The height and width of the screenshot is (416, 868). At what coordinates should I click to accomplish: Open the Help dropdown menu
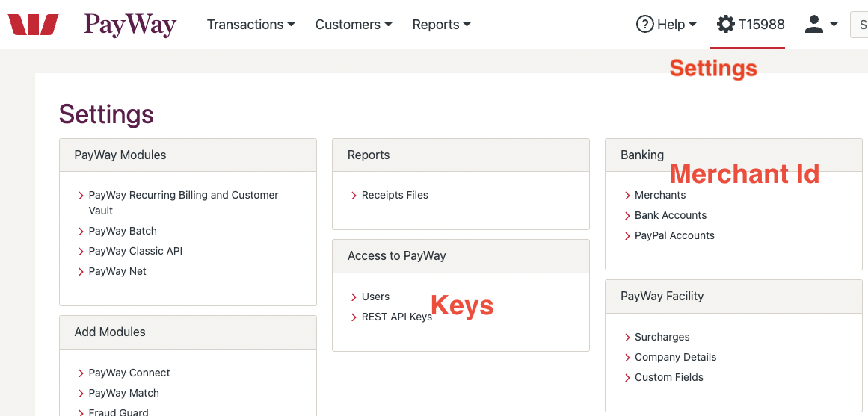(x=666, y=25)
